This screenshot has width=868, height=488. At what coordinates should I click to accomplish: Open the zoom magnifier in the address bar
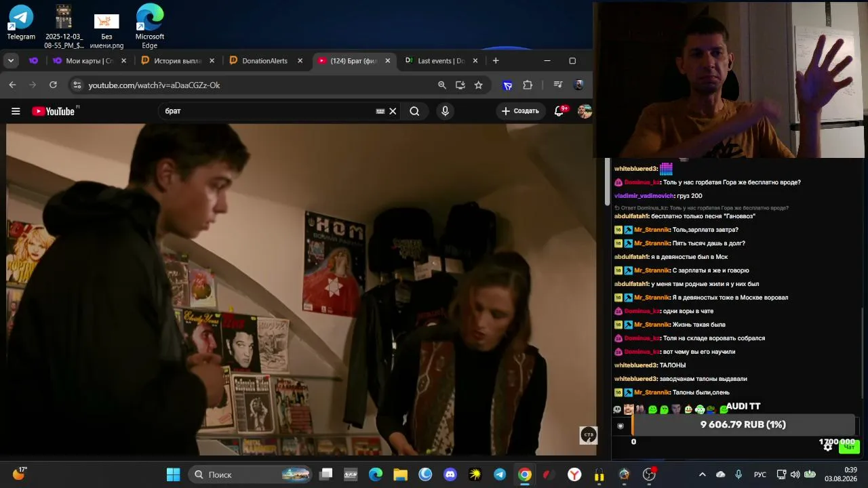442,85
